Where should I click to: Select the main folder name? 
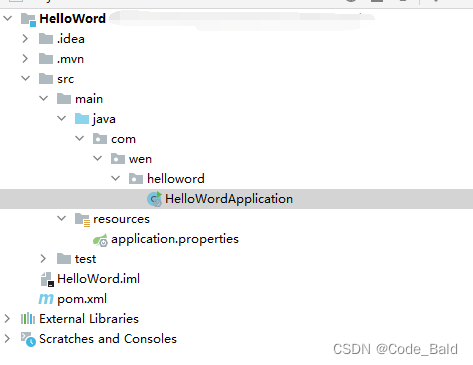89,99
